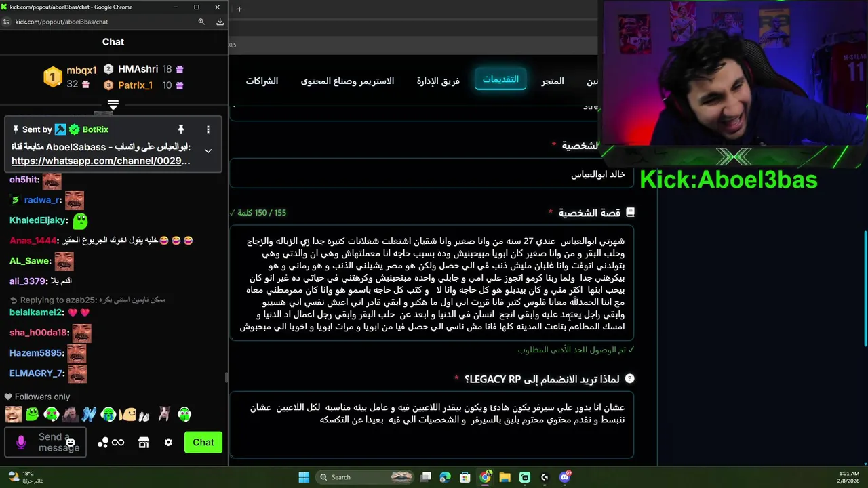Open الاستريمر وصناع المحتوى tab

pyautogui.click(x=347, y=81)
